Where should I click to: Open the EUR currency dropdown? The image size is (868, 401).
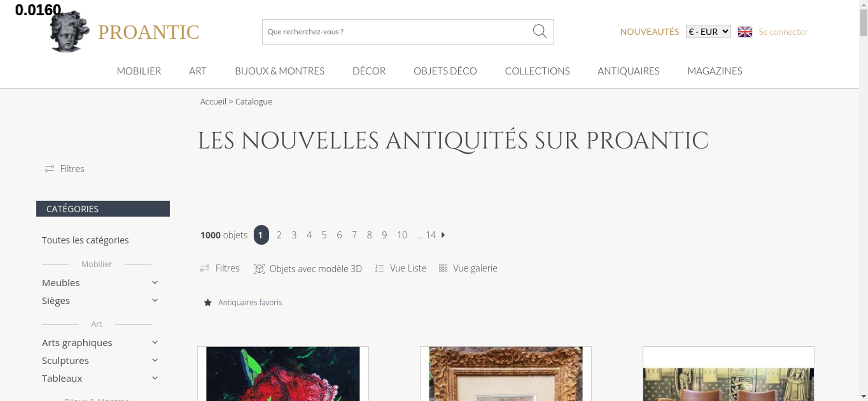708,32
